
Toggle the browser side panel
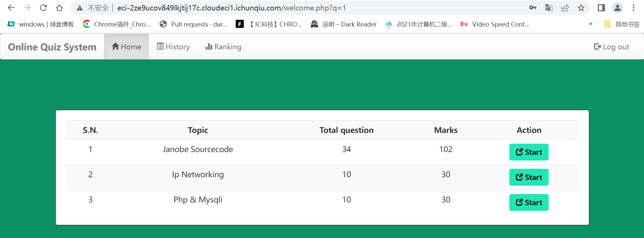[601, 8]
